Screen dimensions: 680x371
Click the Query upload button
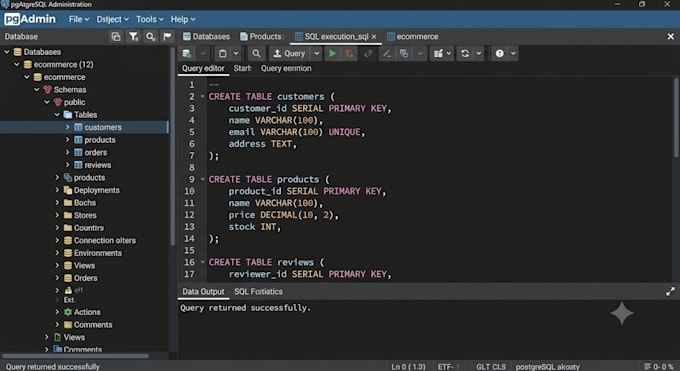pyautogui.click(x=289, y=53)
